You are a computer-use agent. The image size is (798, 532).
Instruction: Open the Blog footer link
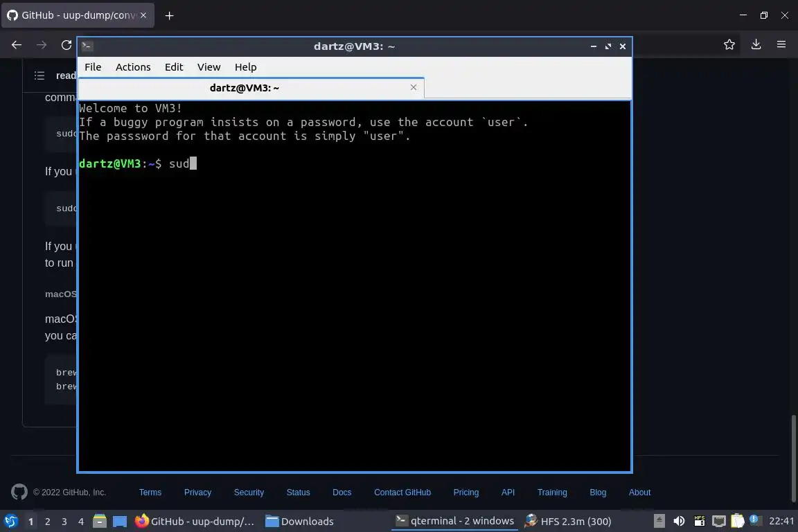(x=598, y=493)
